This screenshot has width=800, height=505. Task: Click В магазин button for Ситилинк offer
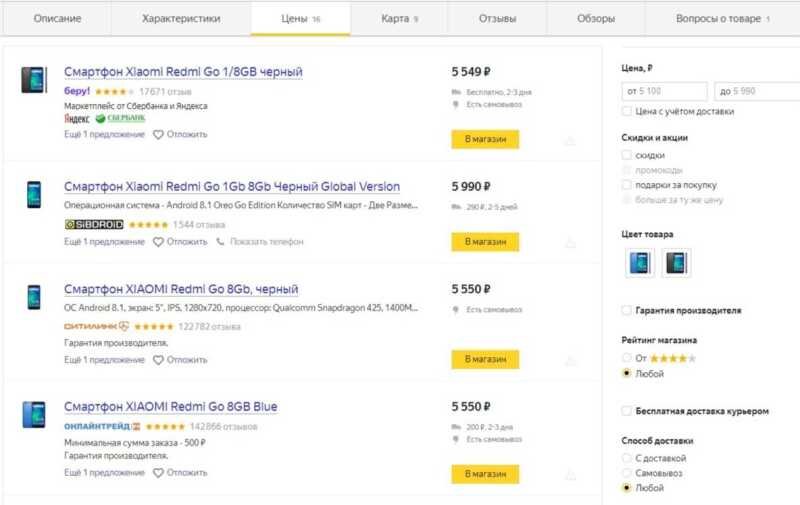[485, 359]
